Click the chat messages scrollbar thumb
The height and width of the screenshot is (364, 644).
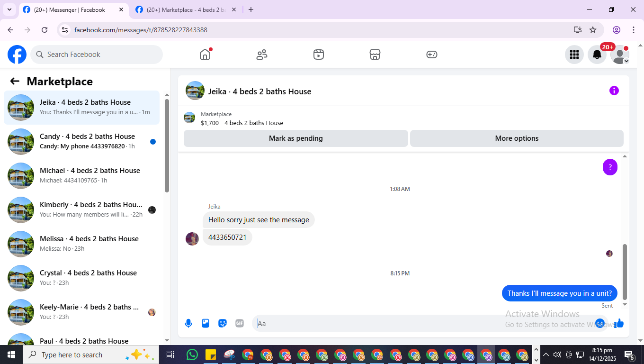click(625, 272)
